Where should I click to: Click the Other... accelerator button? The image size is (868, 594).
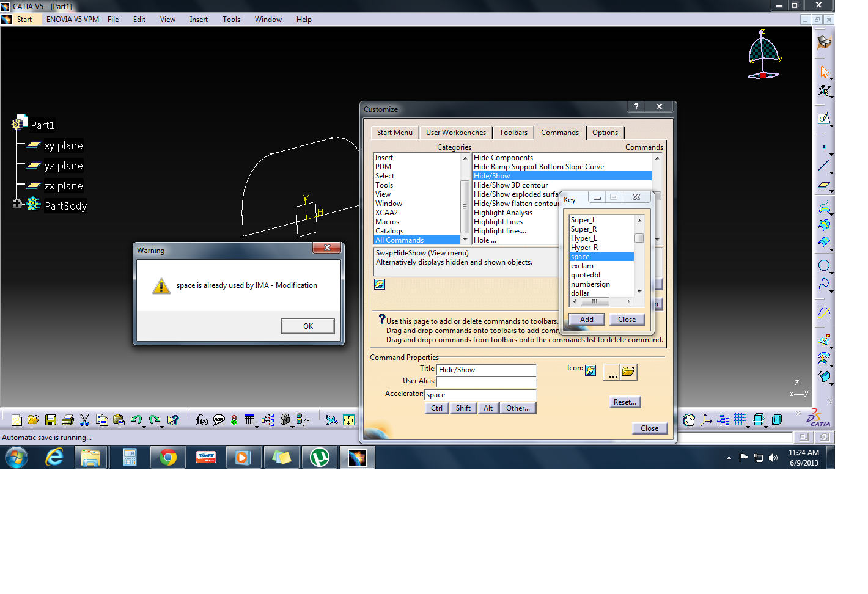click(x=518, y=408)
